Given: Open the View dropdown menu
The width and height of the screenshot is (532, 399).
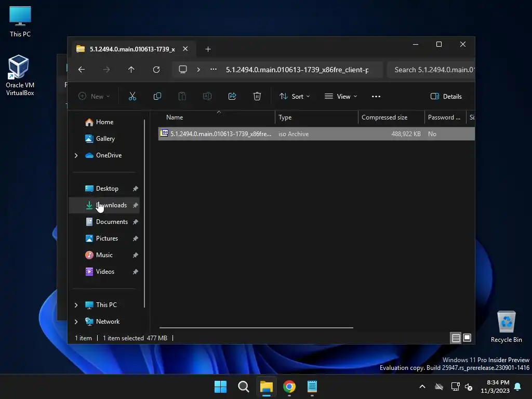Looking at the screenshot, I should tap(341, 96).
